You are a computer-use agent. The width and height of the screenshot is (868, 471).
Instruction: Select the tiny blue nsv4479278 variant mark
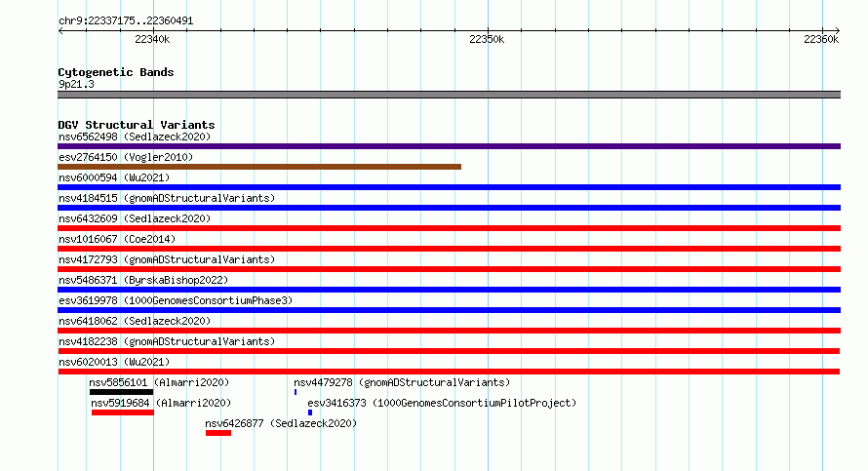296,392
